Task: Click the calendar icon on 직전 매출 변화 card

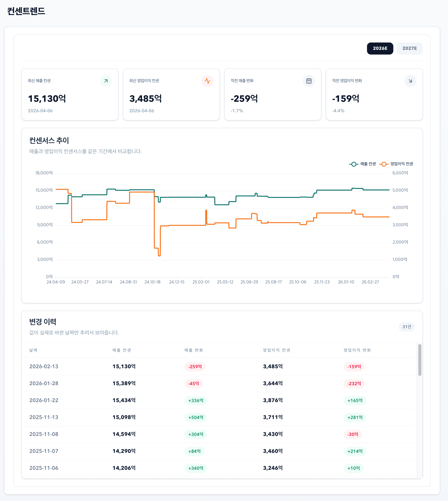Action: click(309, 81)
